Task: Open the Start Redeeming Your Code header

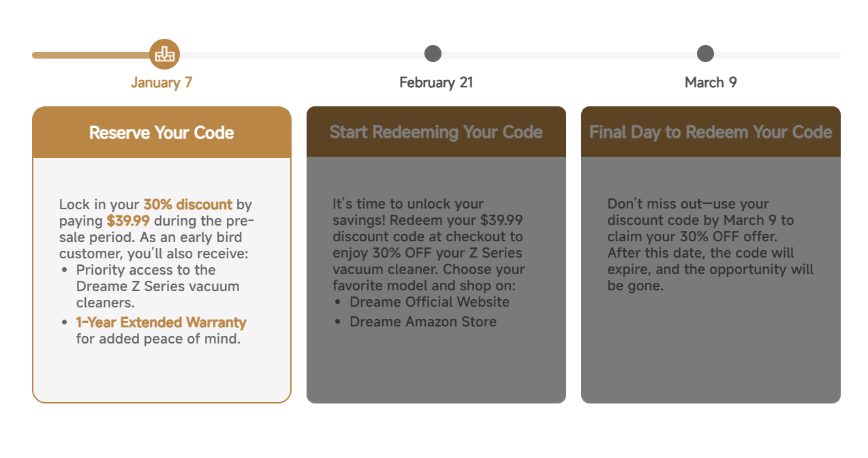Action: coord(436,132)
